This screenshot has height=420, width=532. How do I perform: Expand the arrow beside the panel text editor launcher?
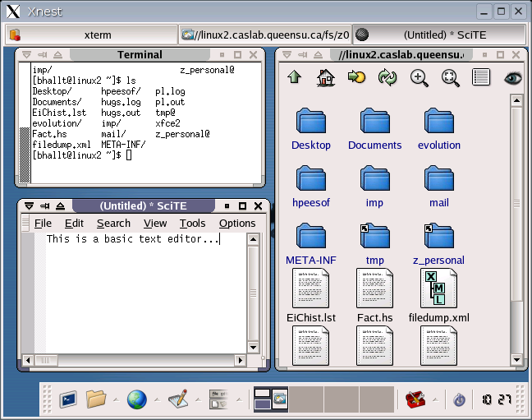[197, 400]
